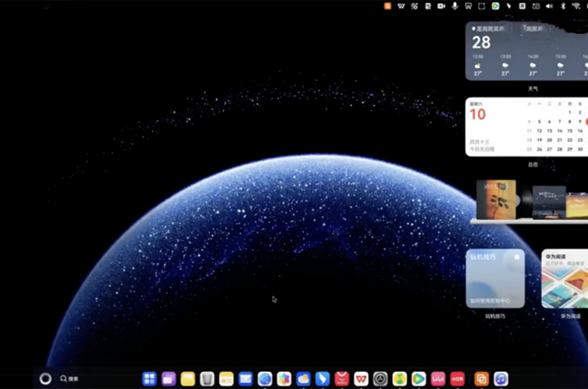Click the camera recorder icon in status bar
This screenshot has width=588, height=389.
(442, 6)
